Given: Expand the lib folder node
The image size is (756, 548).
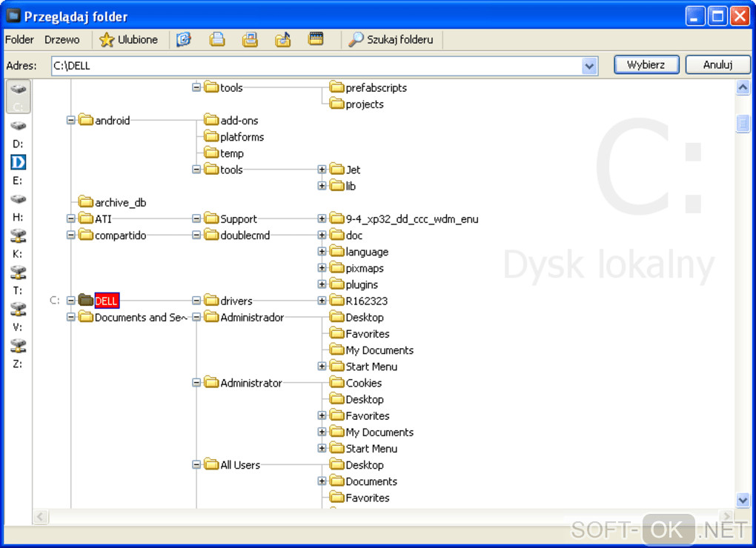Looking at the screenshot, I should [x=322, y=186].
